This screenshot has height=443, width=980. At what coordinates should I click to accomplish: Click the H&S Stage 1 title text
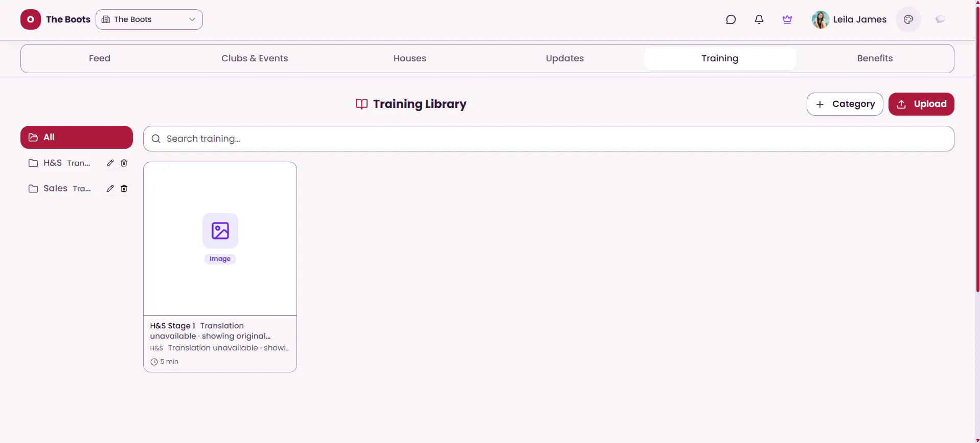tap(173, 326)
